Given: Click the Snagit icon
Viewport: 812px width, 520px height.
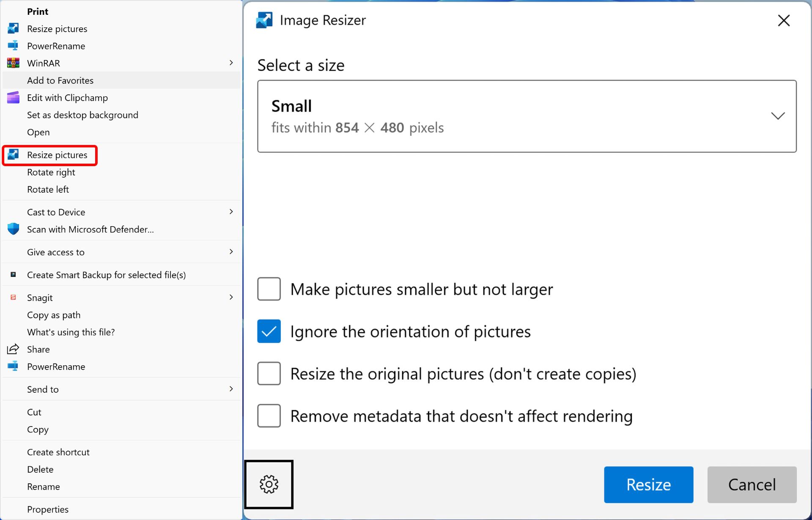Looking at the screenshot, I should click(x=13, y=298).
